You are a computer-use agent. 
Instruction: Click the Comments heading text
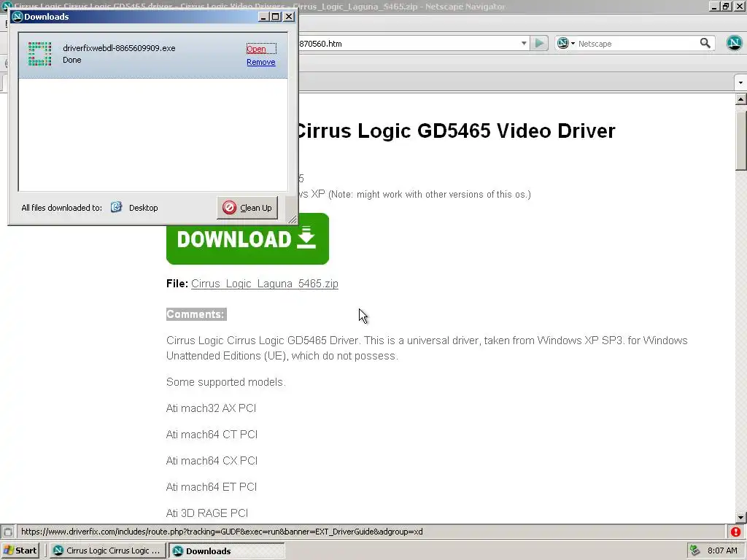pos(196,314)
